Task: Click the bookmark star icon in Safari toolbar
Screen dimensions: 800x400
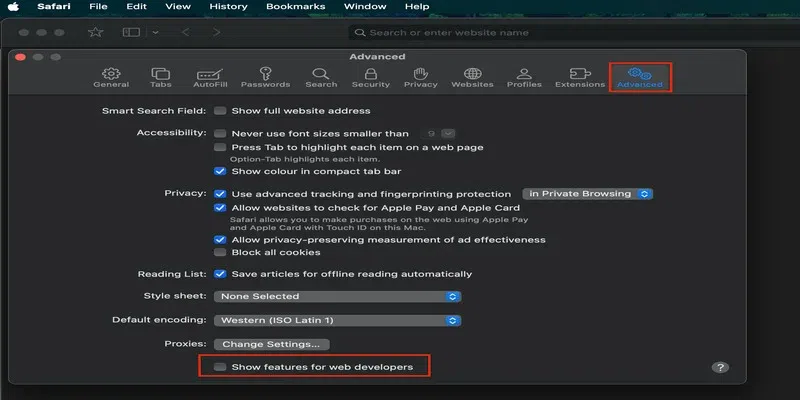Action: coord(95,32)
